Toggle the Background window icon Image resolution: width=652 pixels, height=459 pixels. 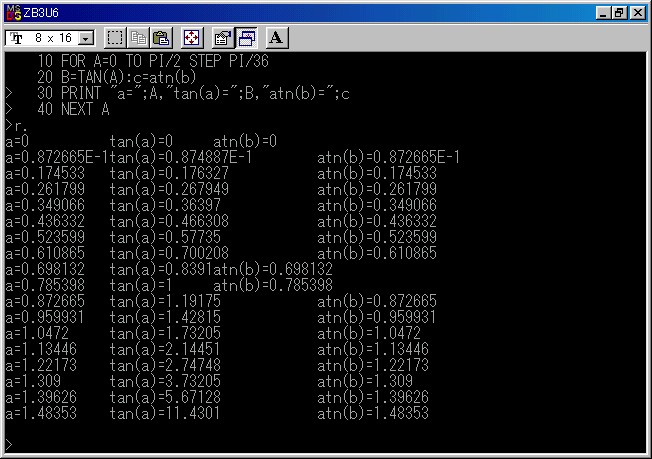pyautogui.click(x=247, y=38)
